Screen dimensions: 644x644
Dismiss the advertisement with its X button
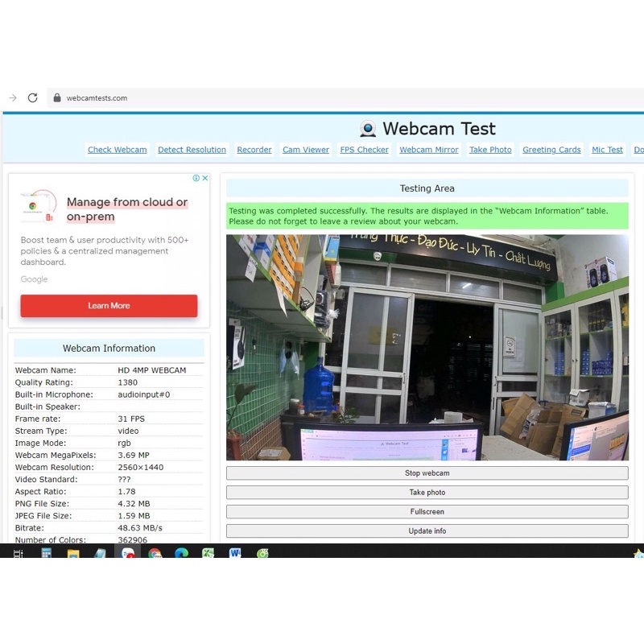click(205, 178)
